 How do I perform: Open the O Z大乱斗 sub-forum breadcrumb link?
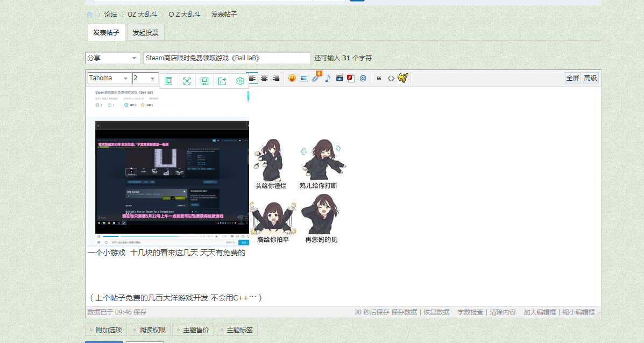click(185, 15)
